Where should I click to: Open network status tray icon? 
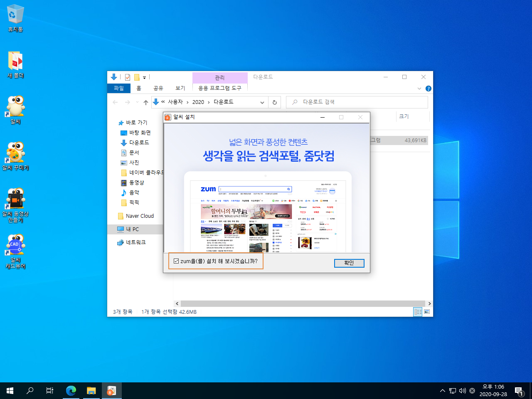tap(453, 391)
